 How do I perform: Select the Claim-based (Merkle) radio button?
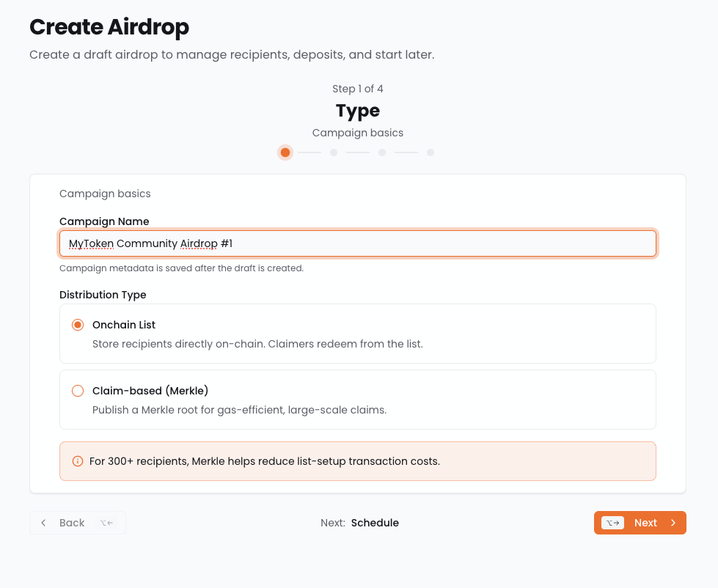[78, 391]
